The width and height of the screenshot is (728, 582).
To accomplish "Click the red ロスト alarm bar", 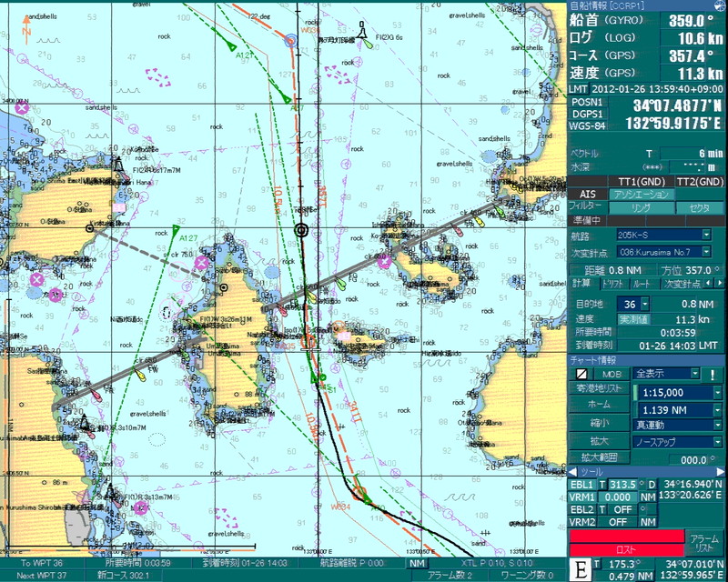I will click(x=625, y=548).
